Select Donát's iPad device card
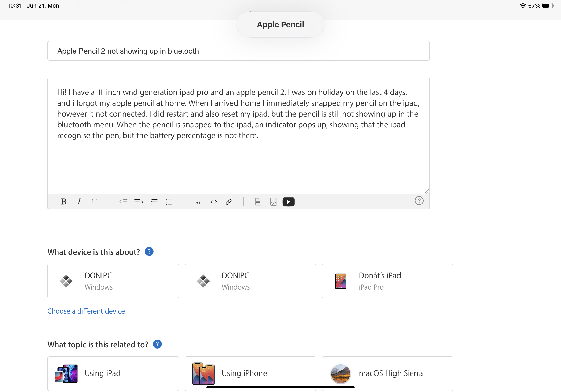561x392 pixels. pyautogui.click(x=387, y=281)
